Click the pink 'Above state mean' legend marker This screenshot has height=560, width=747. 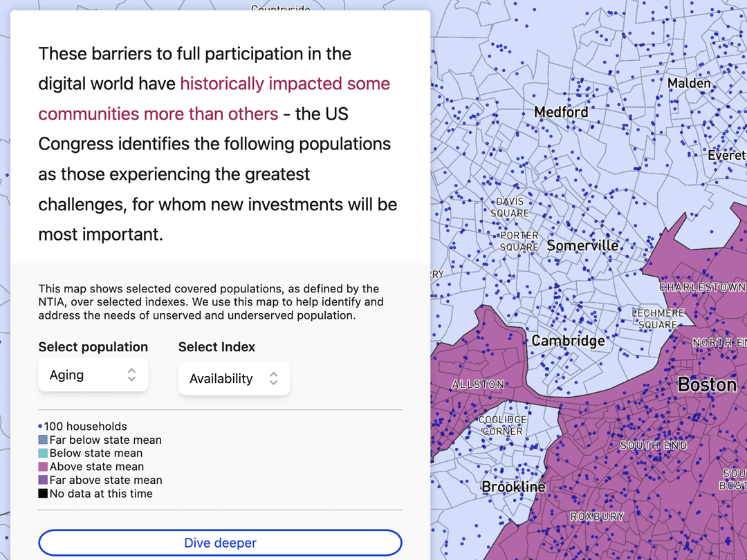coord(41,467)
